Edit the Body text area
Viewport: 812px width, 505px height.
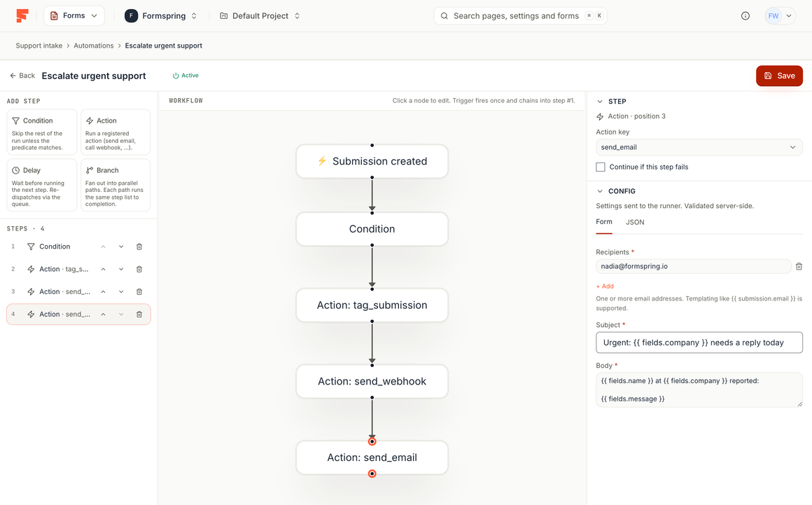(x=699, y=390)
